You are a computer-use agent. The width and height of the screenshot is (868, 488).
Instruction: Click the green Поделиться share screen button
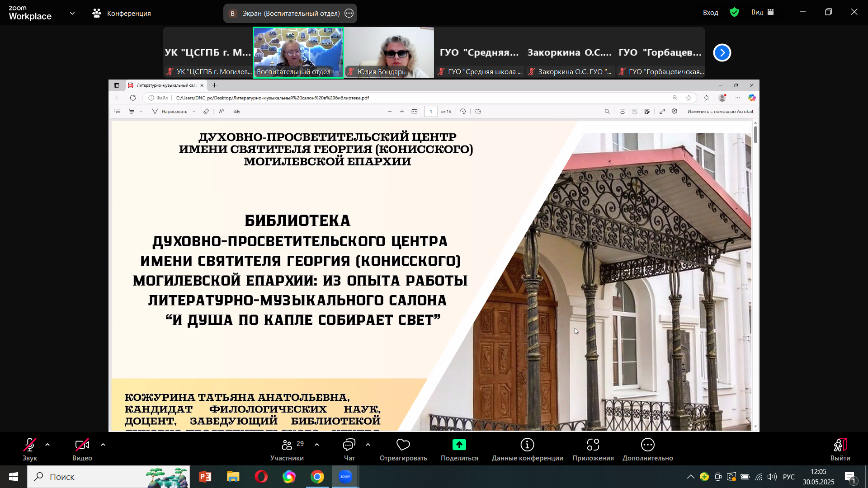click(459, 449)
